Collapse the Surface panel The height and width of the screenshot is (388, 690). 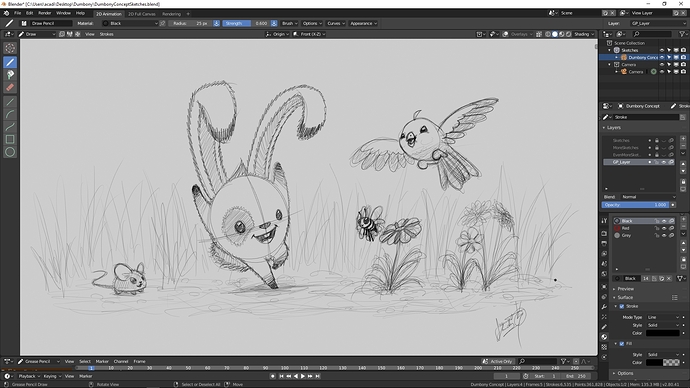tap(624, 297)
